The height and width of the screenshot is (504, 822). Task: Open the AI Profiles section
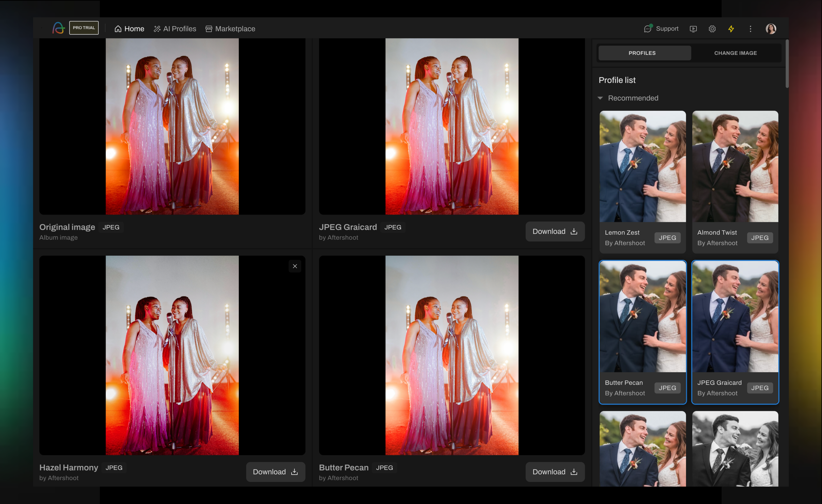pos(175,29)
